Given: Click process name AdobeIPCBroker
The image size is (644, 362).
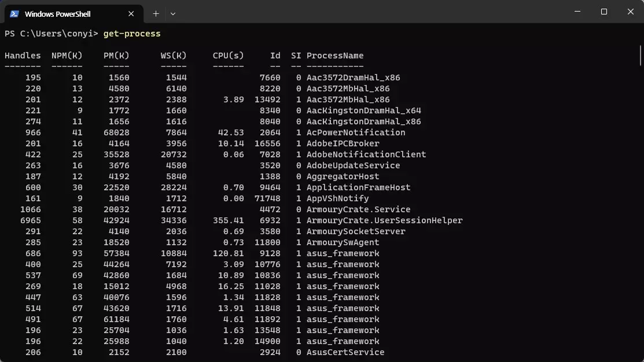Looking at the screenshot, I should tap(343, 143).
